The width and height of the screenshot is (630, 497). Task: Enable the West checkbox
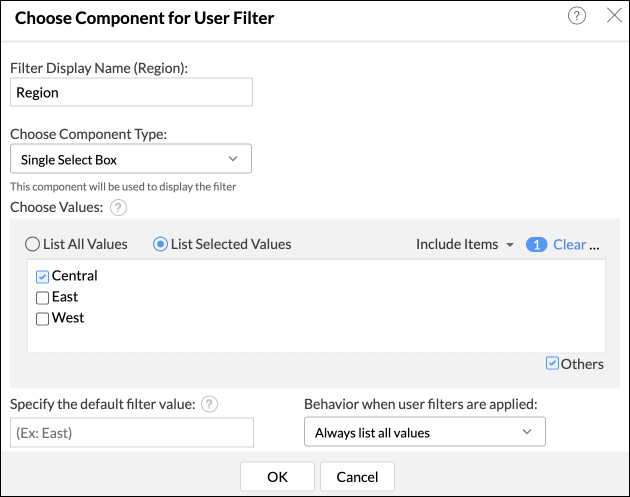pos(42,318)
